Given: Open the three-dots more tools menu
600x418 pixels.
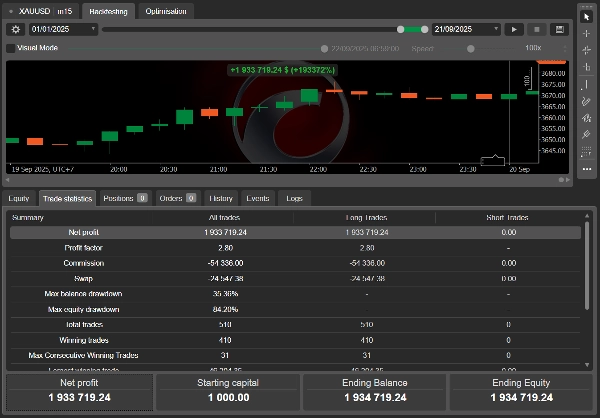Looking at the screenshot, I should 586,169.
